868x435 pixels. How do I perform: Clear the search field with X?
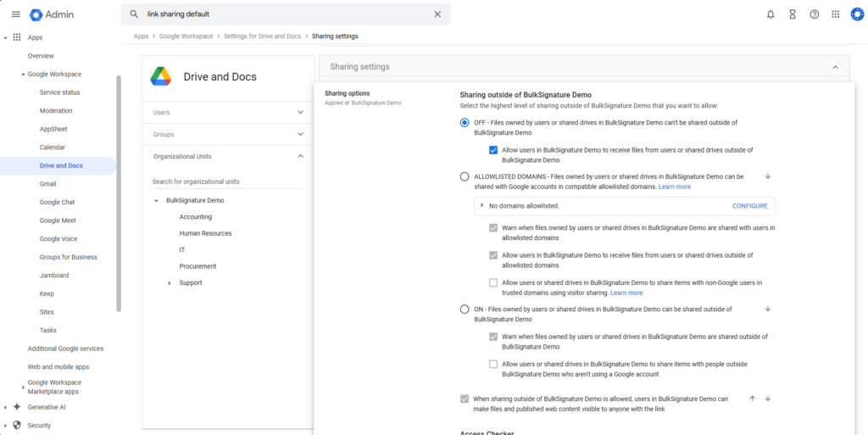(437, 14)
